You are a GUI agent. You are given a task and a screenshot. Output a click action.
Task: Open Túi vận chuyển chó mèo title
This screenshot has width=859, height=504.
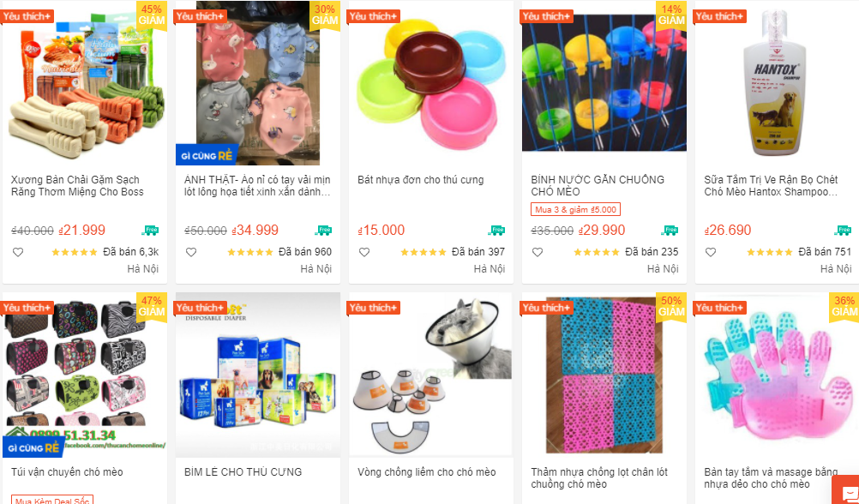click(68, 471)
